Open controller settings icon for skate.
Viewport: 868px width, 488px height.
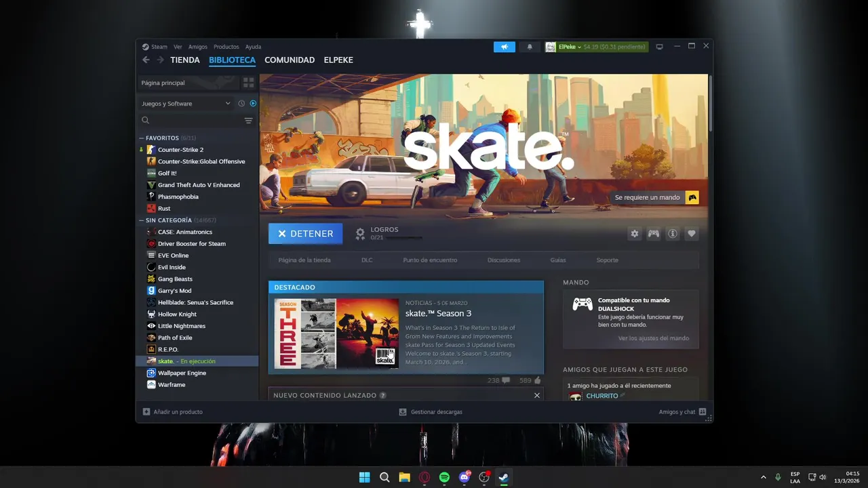coord(654,233)
